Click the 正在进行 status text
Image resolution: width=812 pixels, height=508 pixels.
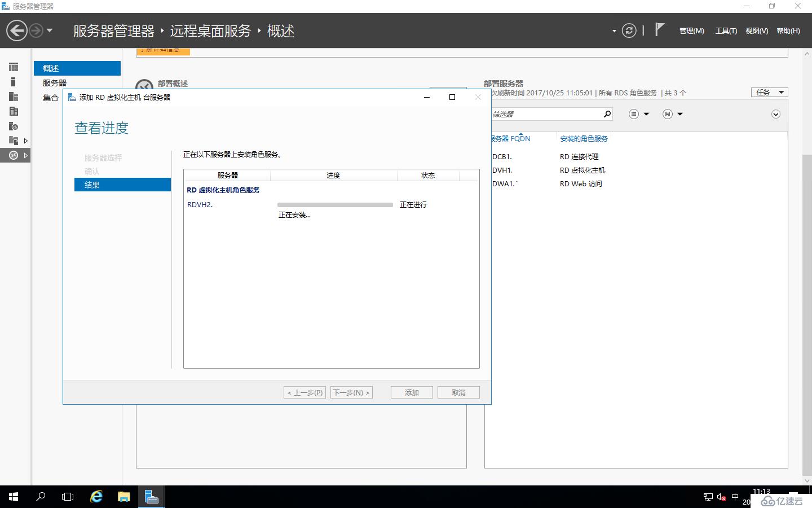pos(413,205)
